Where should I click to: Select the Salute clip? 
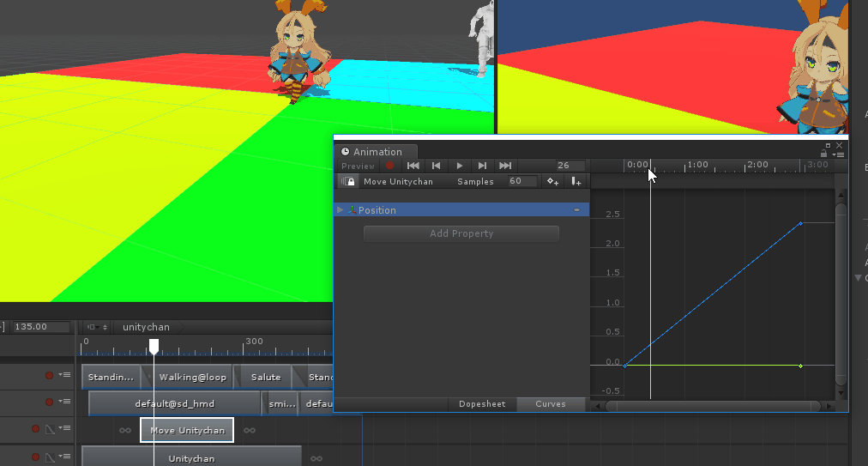tap(266, 377)
